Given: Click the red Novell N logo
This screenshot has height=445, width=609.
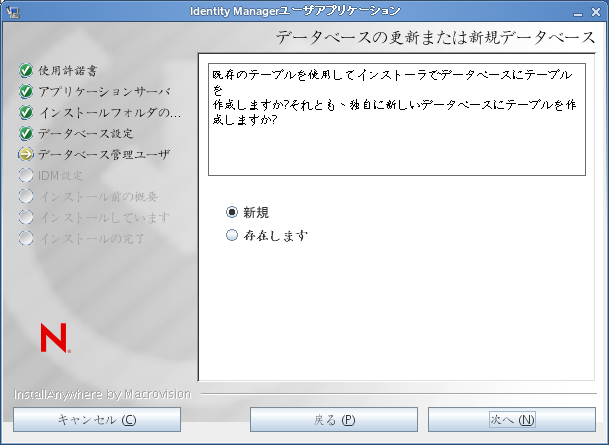Looking at the screenshot, I should coord(55,338).
